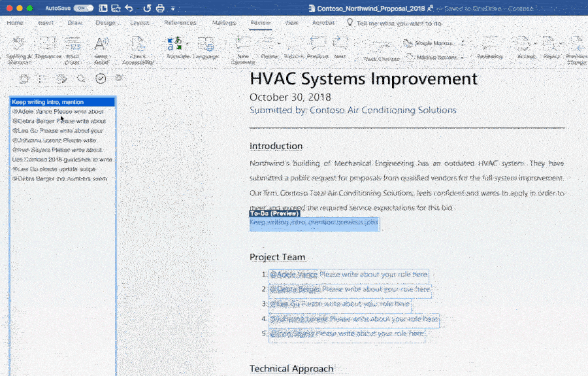
Task: Select the To-Do checkmark icon in sidebar
Action: [x=101, y=78]
